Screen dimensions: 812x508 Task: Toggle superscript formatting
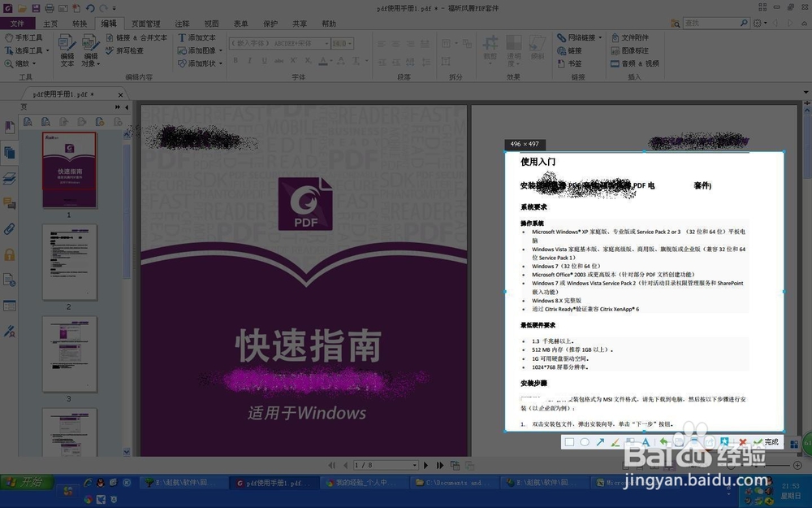point(294,61)
